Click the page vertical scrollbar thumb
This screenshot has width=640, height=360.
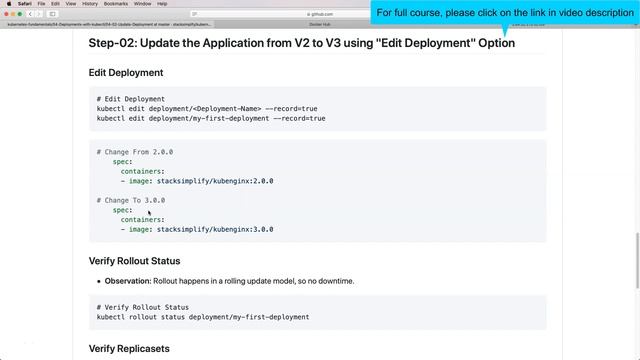tap(637, 261)
